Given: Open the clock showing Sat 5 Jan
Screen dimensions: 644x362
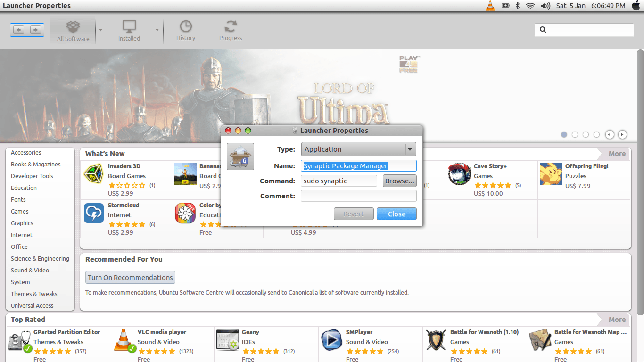Looking at the screenshot, I should click(x=591, y=6).
